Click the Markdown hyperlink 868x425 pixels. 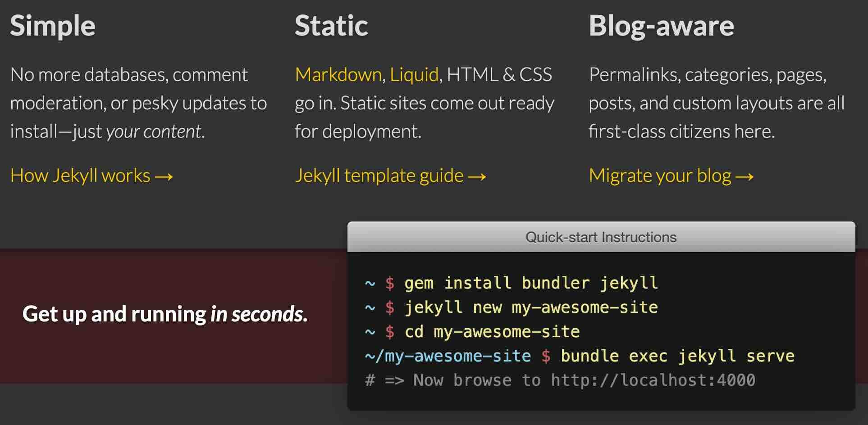[x=337, y=75]
